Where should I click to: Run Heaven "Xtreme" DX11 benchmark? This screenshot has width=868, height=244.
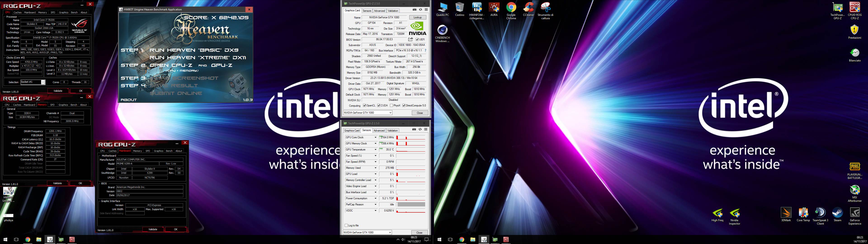tap(198, 58)
